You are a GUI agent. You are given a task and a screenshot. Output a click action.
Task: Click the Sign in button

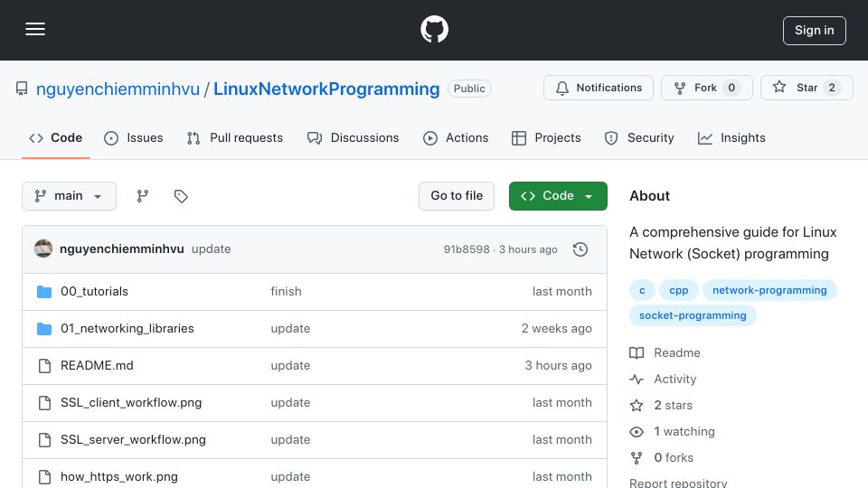point(815,31)
